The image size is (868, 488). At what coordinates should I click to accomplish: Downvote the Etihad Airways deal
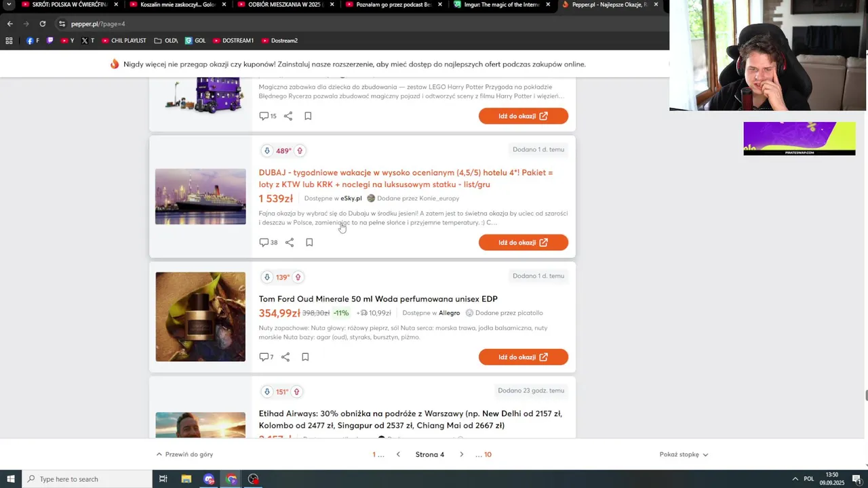point(267,392)
